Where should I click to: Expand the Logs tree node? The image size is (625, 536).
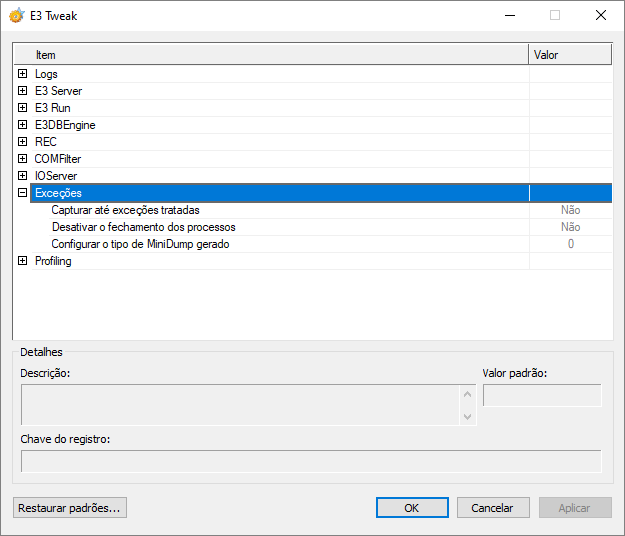coord(22,74)
